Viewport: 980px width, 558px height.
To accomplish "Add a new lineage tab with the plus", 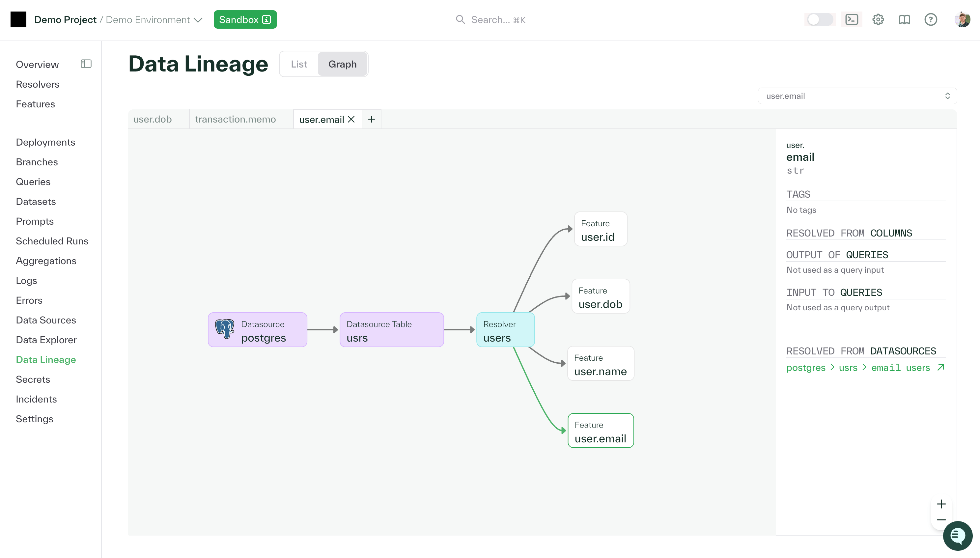I will point(371,119).
